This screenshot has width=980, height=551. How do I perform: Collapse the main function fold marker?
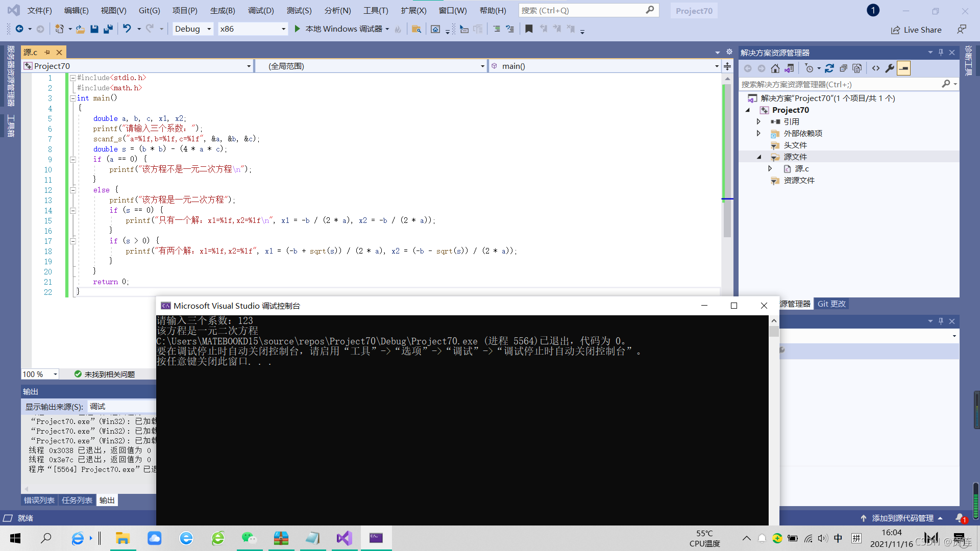(x=73, y=98)
